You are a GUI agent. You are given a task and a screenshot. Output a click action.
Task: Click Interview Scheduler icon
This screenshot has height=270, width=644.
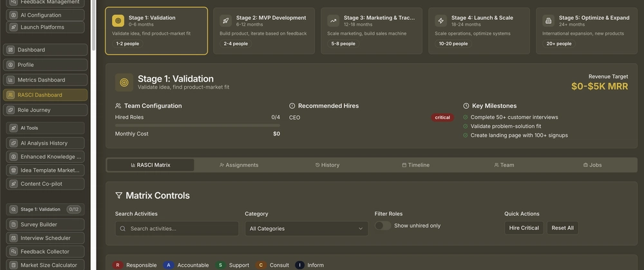pyautogui.click(x=14, y=238)
